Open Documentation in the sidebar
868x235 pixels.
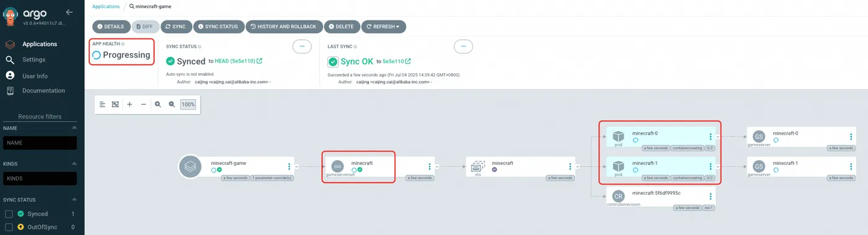click(43, 91)
